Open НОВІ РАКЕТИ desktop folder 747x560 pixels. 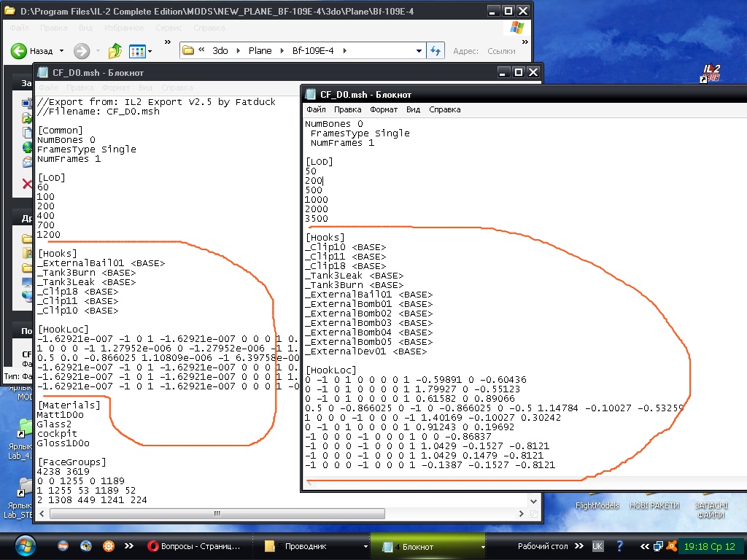pos(654,506)
